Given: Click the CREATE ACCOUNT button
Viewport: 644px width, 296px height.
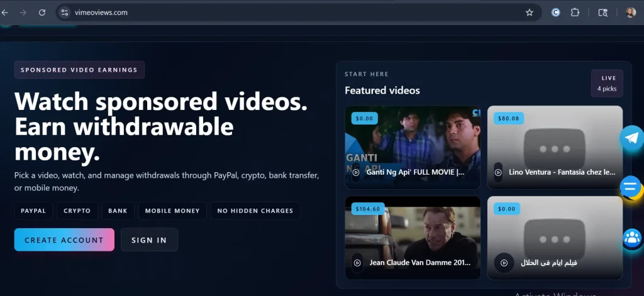Looking at the screenshot, I should [x=64, y=240].
